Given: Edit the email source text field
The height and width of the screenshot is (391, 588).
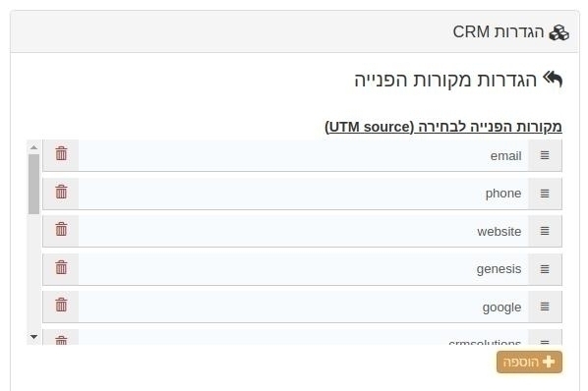Looking at the screenshot, I should 304,155.
